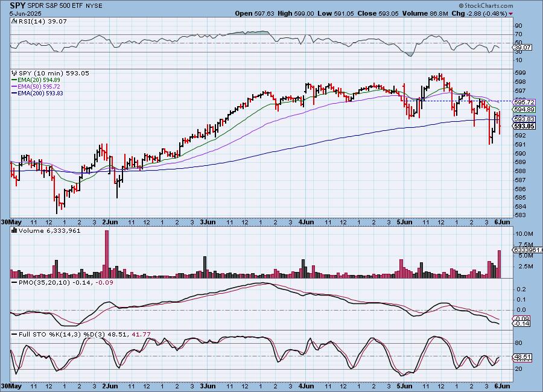Click the Volume 6,333,961 panel label
The height and width of the screenshot is (392, 543).
point(49,230)
